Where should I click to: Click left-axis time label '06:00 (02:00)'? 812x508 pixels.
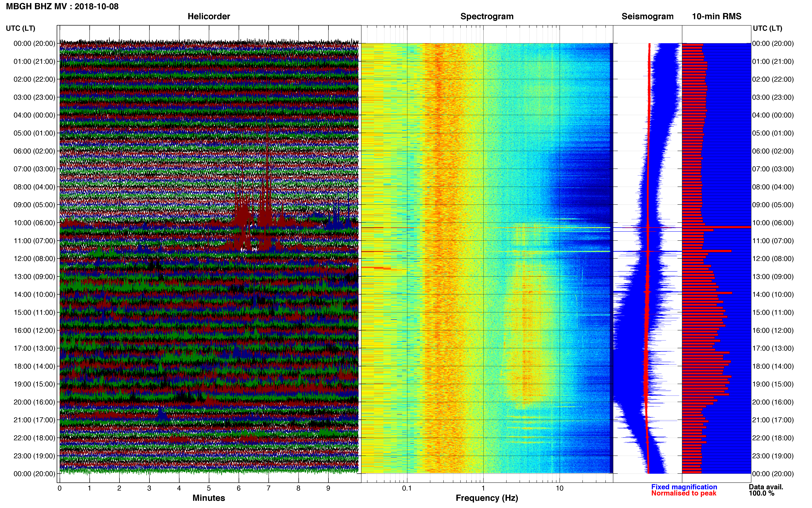click(x=34, y=151)
